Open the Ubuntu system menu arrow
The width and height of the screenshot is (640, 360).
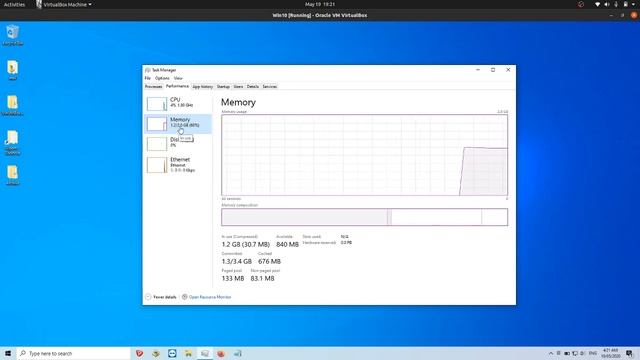click(633, 4)
